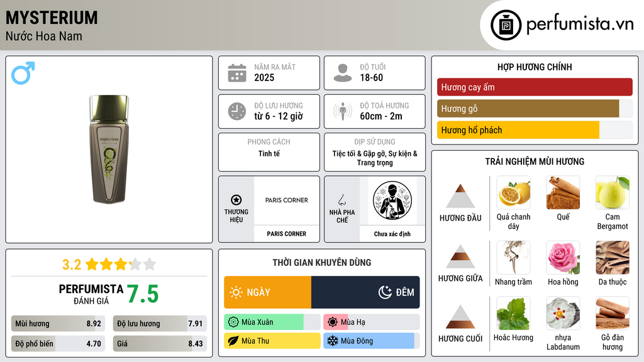Click the 3.2 star rating row

pyautogui.click(x=109, y=265)
